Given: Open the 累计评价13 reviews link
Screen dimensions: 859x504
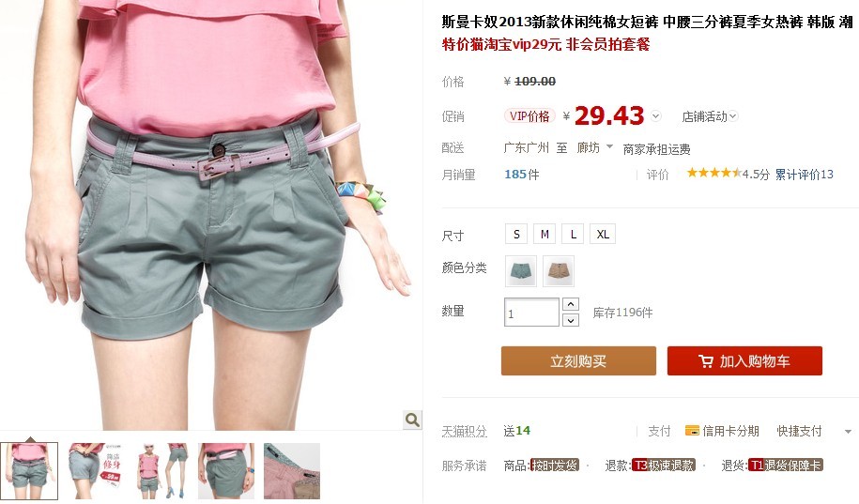Looking at the screenshot, I should tap(805, 175).
